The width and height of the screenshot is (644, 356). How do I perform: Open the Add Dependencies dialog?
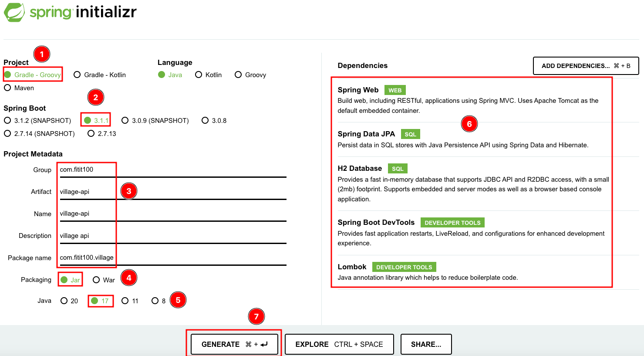pos(586,66)
